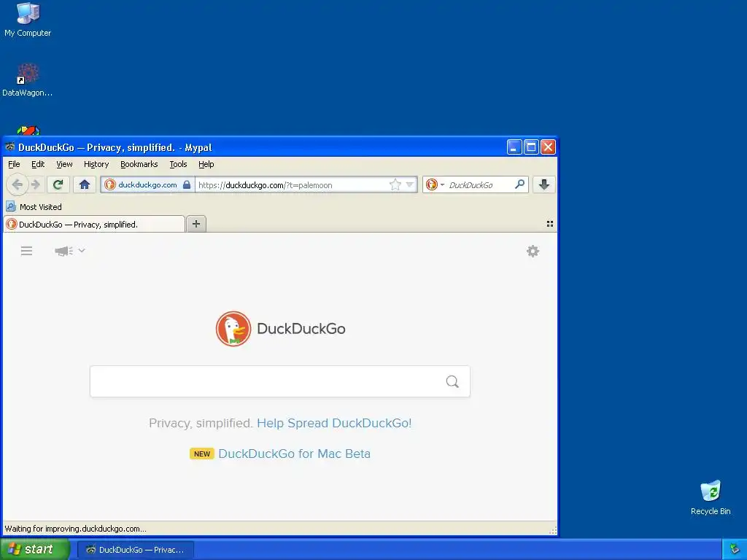Image resolution: width=747 pixels, height=560 pixels.
Task: Open the DuckDuckGo hamburger menu
Action: [27, 251]
